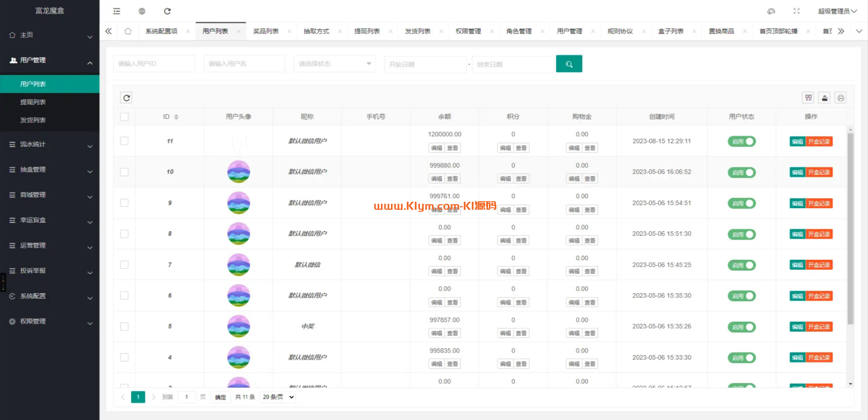Open the globe website icon in header
Viewport: 868px width, 420px height.
(142, 11)
